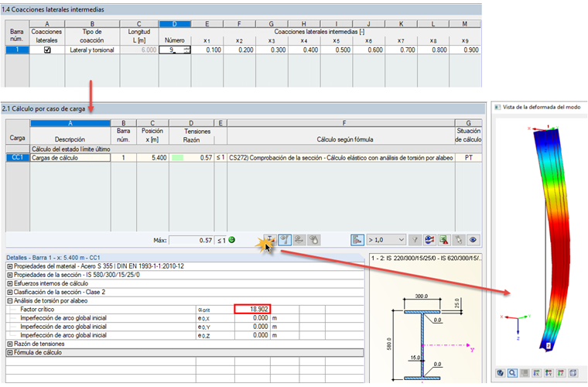This screenshot has height=387, width=588.
Task: Select the Factor crítico row
Action: coord(185,310)
